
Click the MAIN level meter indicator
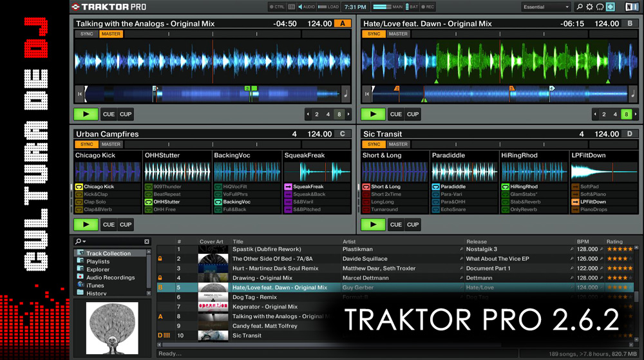tap(388, 7)
